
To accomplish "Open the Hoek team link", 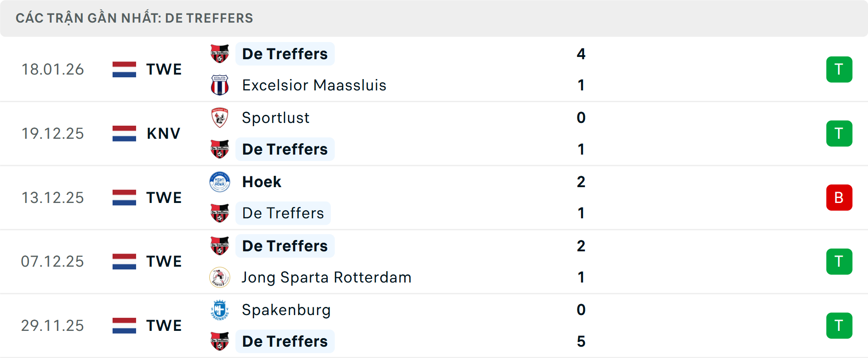I will (x=262, y=182).
